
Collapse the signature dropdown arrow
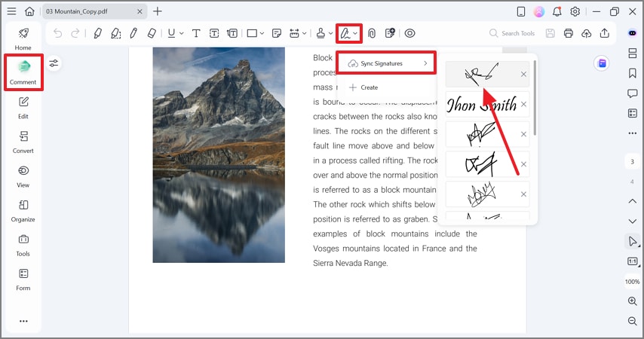[355, 34]
